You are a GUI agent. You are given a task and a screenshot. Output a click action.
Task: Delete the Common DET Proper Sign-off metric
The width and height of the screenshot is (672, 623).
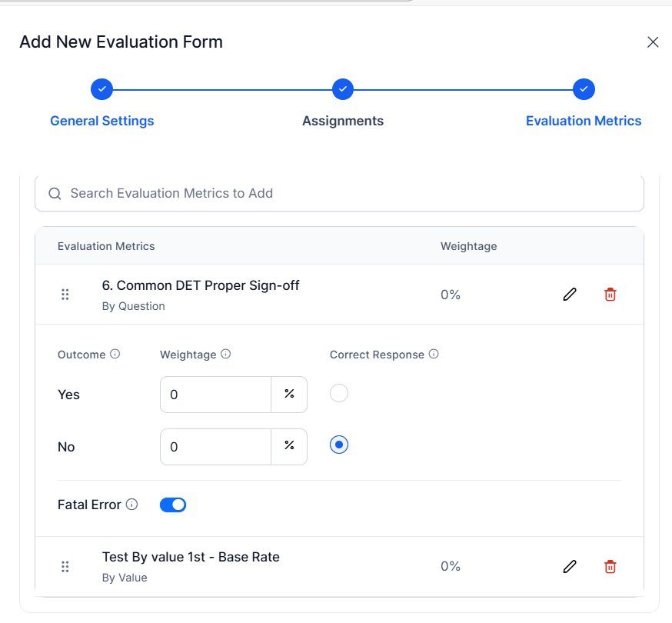tap(610, 294)
